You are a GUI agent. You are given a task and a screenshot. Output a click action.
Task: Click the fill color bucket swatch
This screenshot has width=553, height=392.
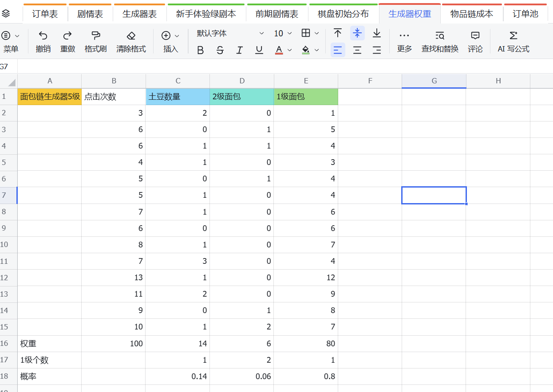point(306,50)
